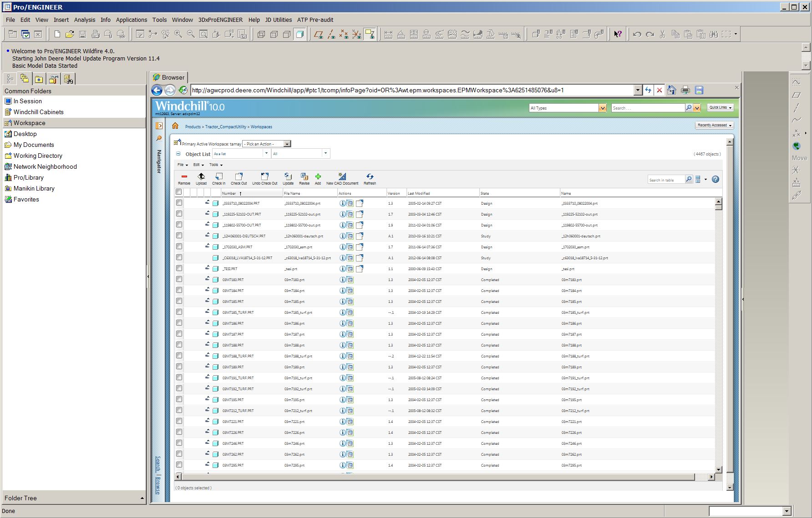Click the Upload icon in the workspace toolbar
812x518 pixels.
(201, 176)
